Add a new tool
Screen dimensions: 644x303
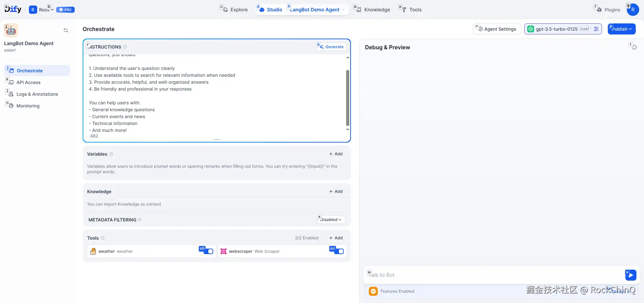tap(336, 238)
